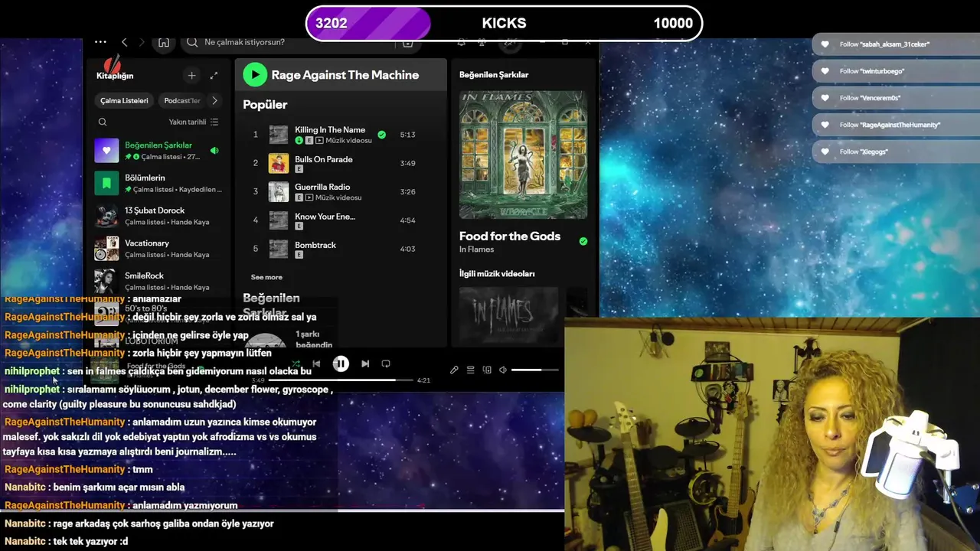Click the In Flames related music video

508,315
